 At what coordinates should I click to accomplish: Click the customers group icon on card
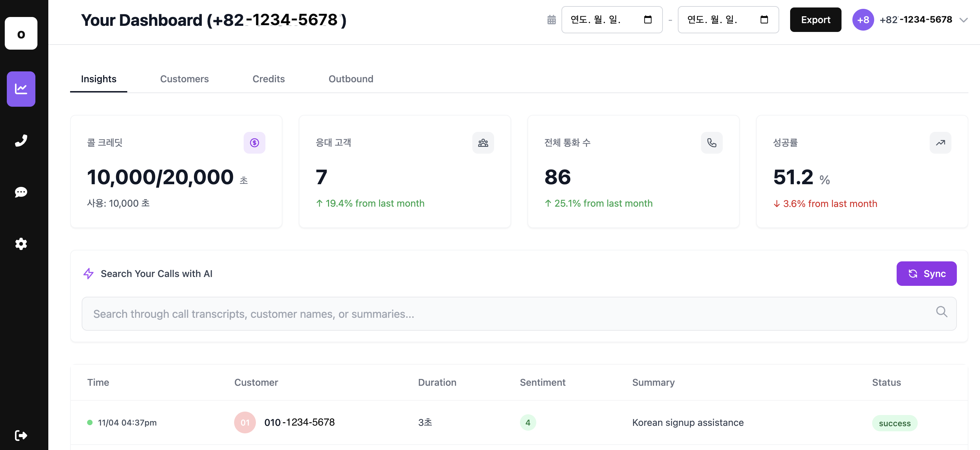point(483,143)
